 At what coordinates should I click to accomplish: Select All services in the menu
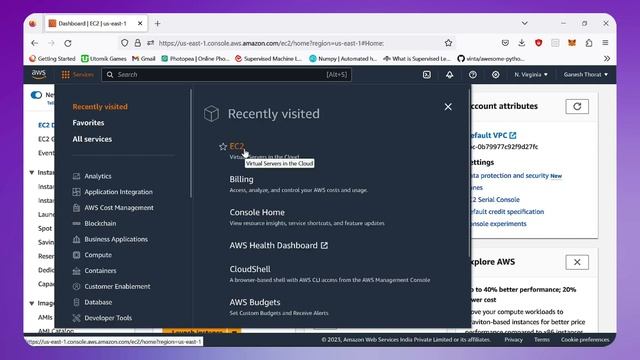92,139
